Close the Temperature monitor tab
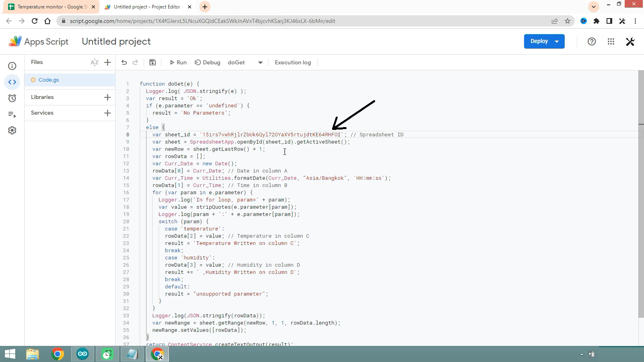Image resolution: width=644 pixels, height=362 pixels. 93,7
